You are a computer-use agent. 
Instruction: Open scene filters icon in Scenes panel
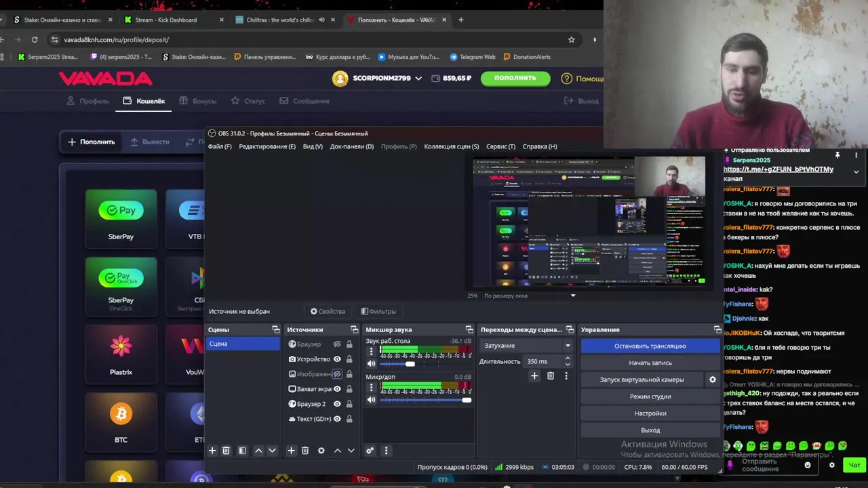pos(242,451)
